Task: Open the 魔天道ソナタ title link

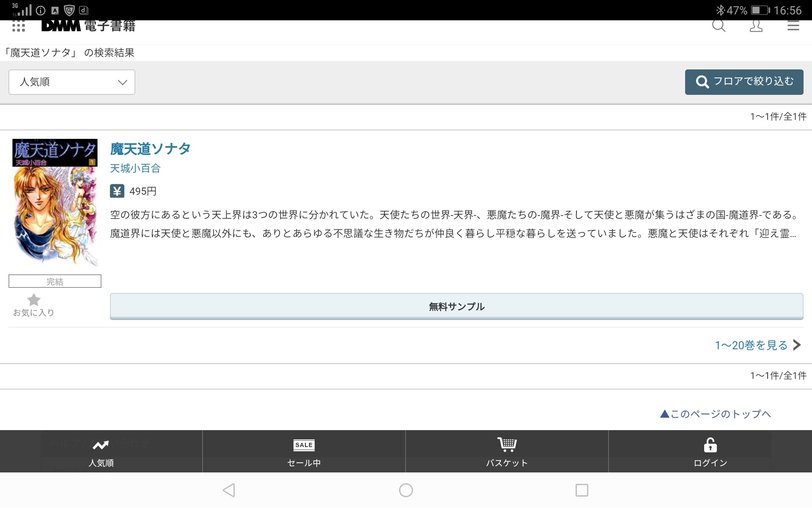Action: click(x=150, y=149)
